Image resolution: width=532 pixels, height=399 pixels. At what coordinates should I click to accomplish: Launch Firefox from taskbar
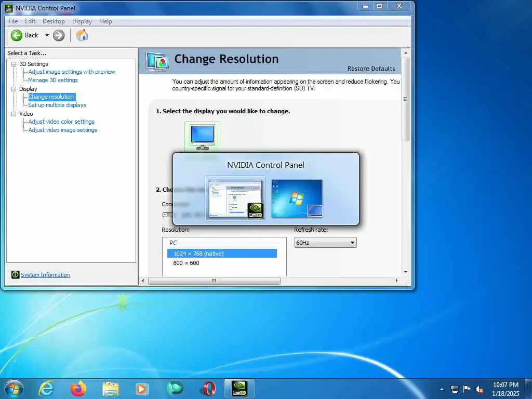click(x=78, y=389)
